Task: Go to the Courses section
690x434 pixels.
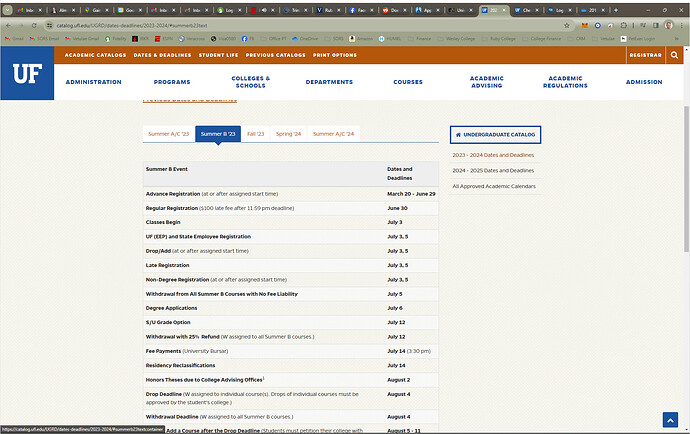Action: [x=408, y=82]
